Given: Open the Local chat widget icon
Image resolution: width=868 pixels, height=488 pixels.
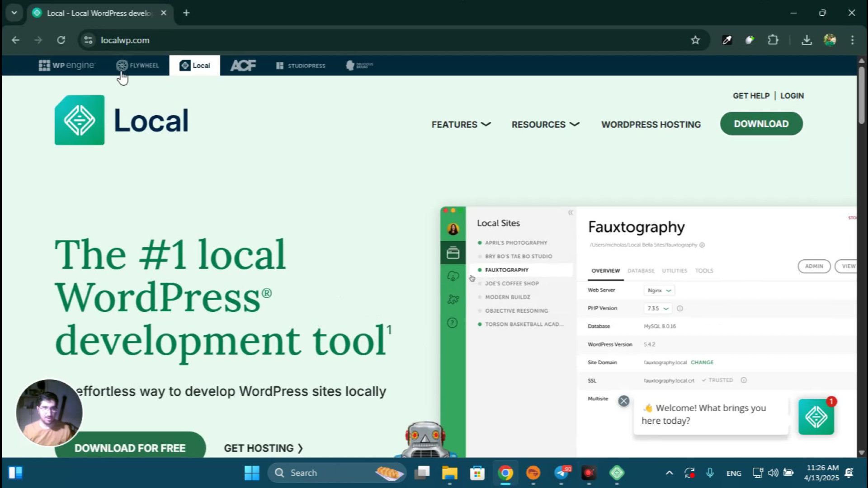Looking at the screenshot, I should click(816, 417).
